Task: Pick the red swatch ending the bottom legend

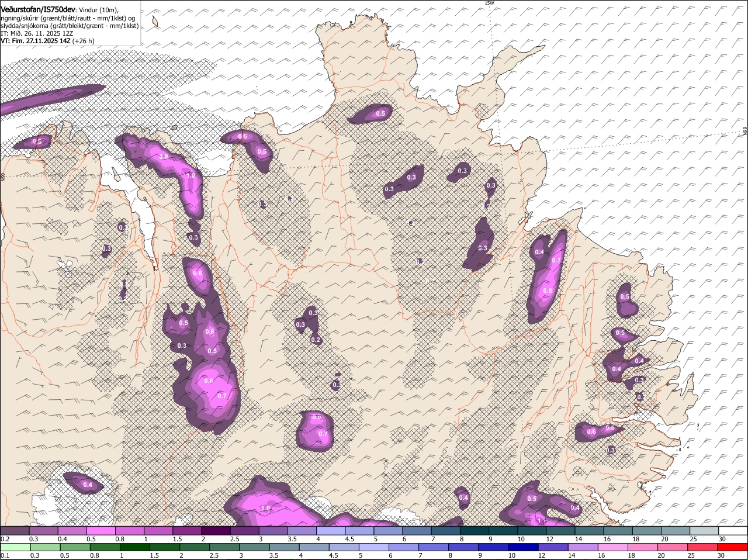Action: click(x=733, y=547)
